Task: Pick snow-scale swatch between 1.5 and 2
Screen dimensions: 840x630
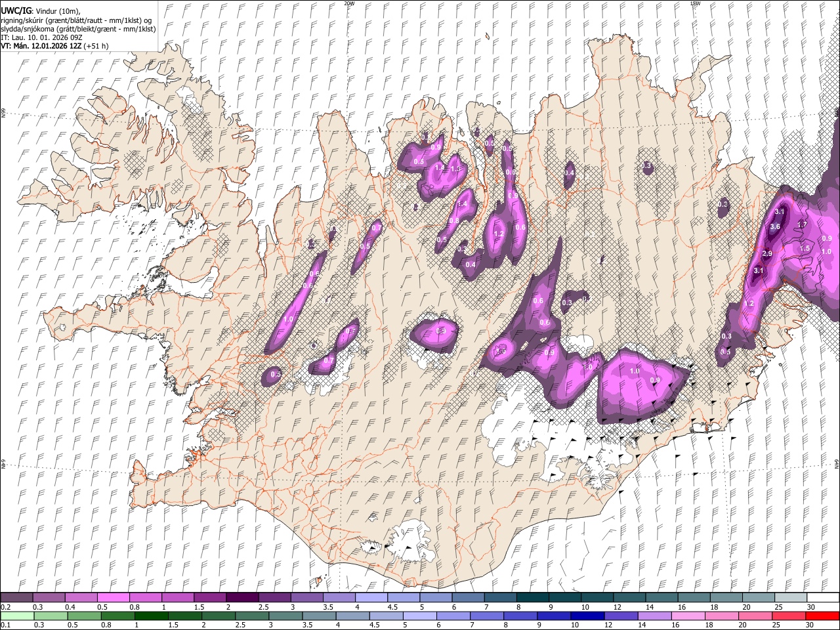Action: pyautogui.click(x=211, y=597)
